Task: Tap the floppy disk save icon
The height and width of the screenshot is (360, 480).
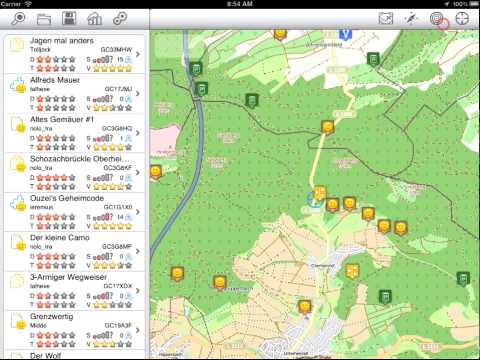Action: click(x=69, y=19)
